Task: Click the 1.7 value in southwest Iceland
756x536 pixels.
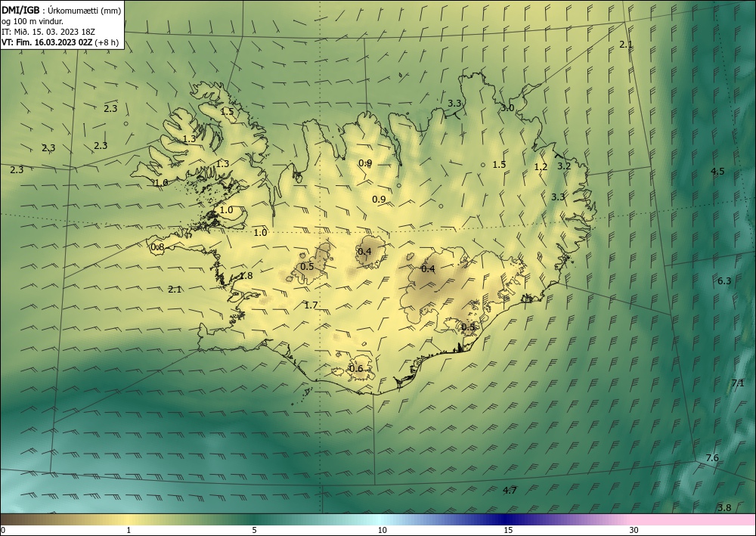Action: pos(311,305)
